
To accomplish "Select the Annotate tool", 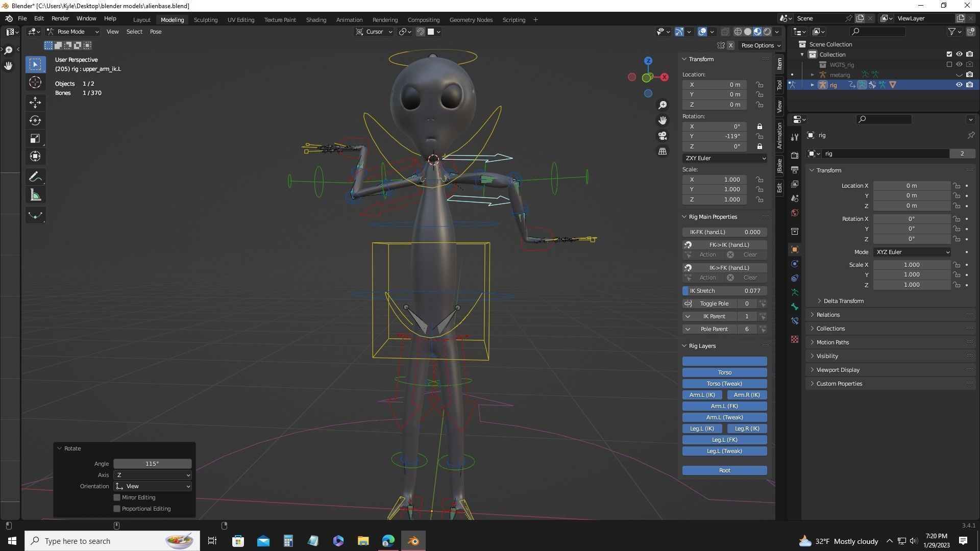I will 35,177.
